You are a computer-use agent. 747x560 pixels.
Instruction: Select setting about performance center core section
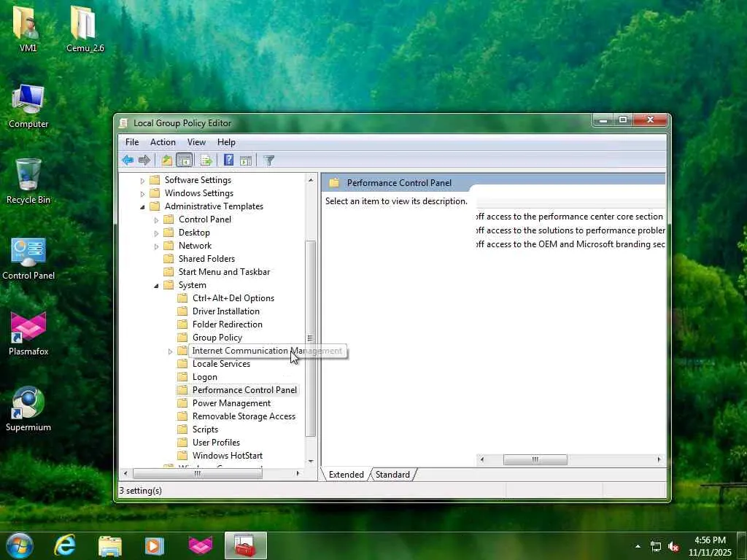point(570,216)
